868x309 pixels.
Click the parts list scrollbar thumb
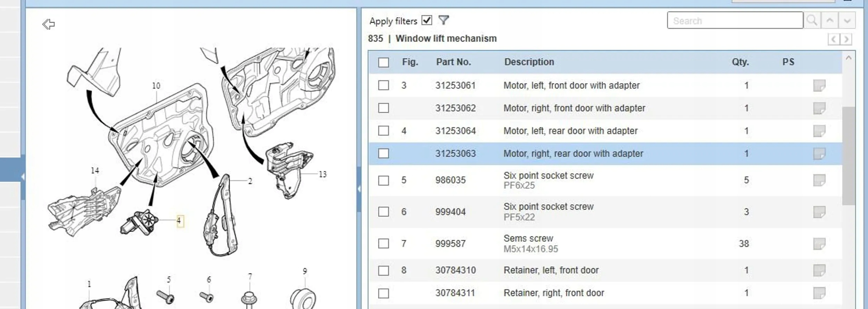coord(849,156)
